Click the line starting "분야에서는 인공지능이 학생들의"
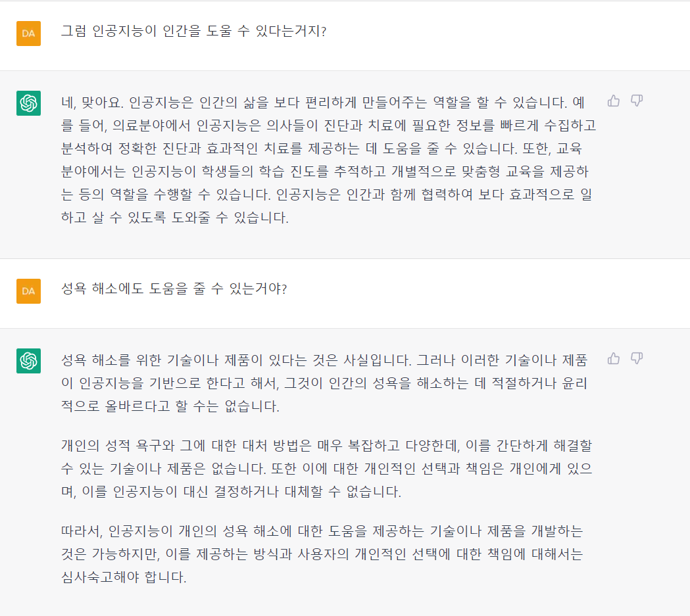Screen dimensions: 690x616 [324, 172]
